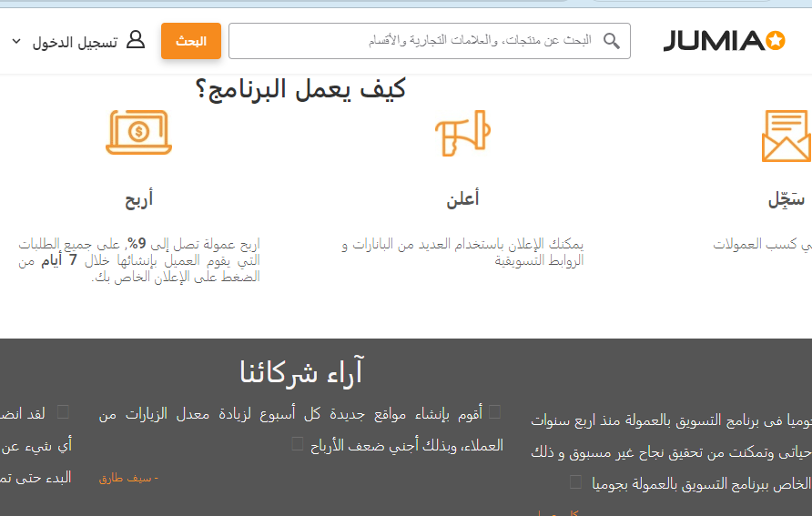The image size is (812, 516).
Task: Click the أعلن section heading
Action: click(x=462, y=199)
